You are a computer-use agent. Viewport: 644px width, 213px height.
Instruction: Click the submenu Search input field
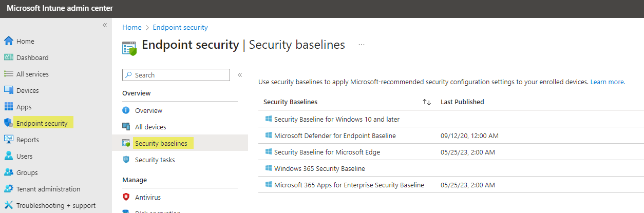(x=176, y=75)
